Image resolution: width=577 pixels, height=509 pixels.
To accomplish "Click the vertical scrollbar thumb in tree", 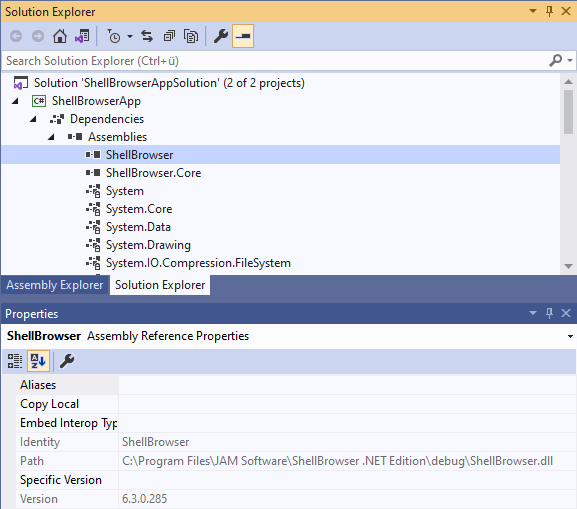I will 568,112.
